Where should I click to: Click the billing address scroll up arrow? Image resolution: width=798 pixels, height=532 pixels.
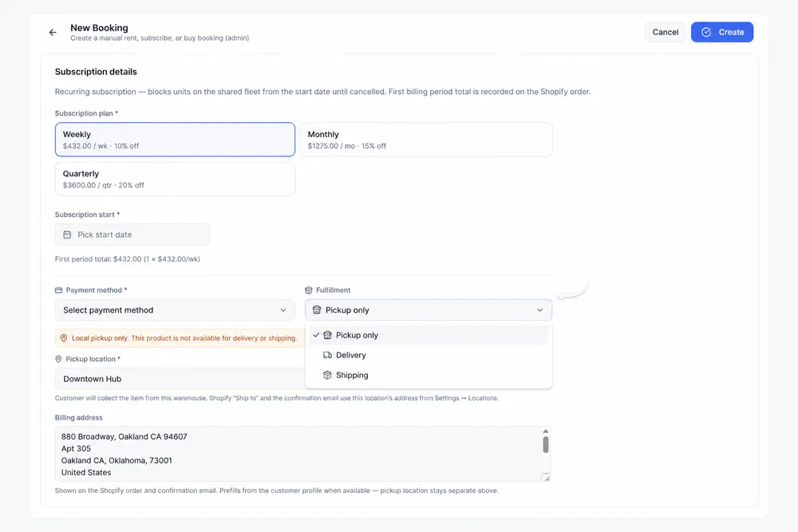[546, 432]
